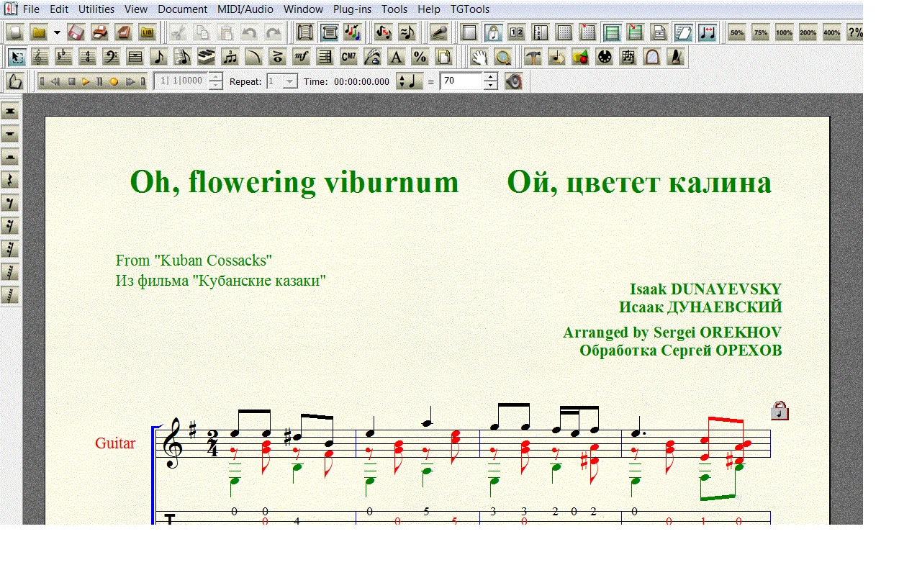The image size is (917, 588).
Task: Activate the Simple Entry eighth note tool
Action: click(x=158, y=57)
